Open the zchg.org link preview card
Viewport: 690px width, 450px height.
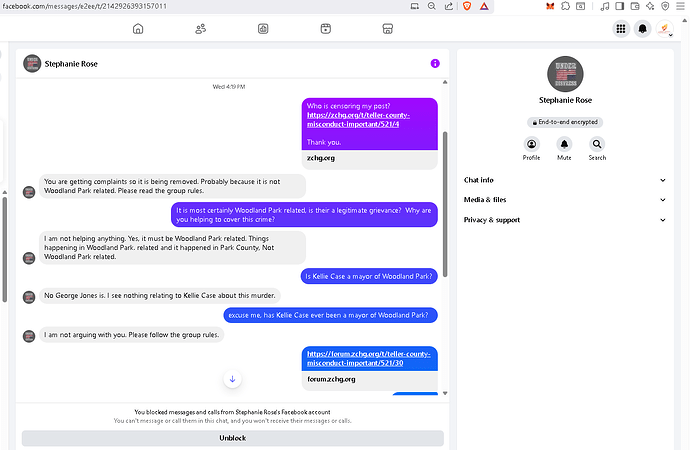[370, 159]
